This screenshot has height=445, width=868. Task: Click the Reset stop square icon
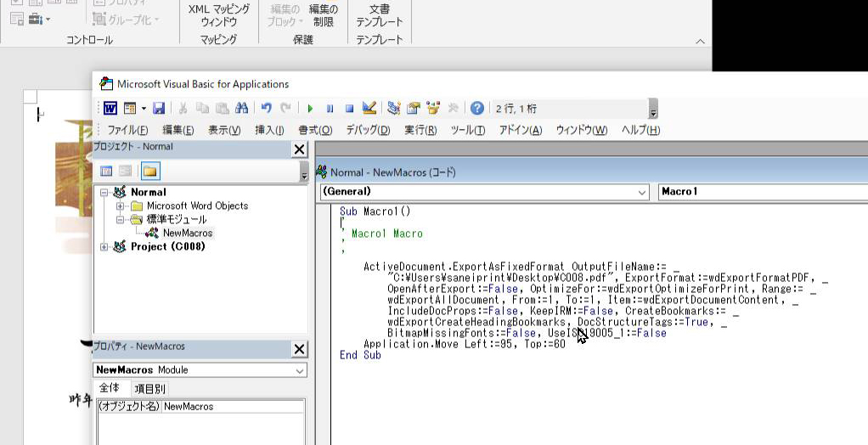click(x=349, y=109)
